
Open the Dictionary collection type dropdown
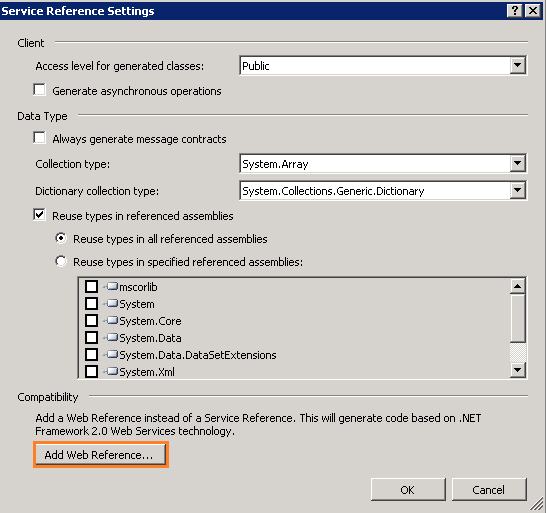[518, 190]
